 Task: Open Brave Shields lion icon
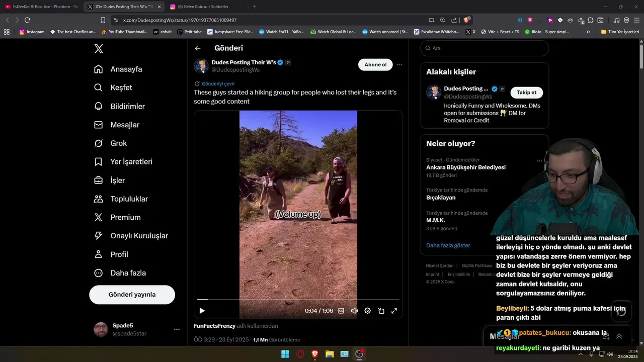click(467, 20)
